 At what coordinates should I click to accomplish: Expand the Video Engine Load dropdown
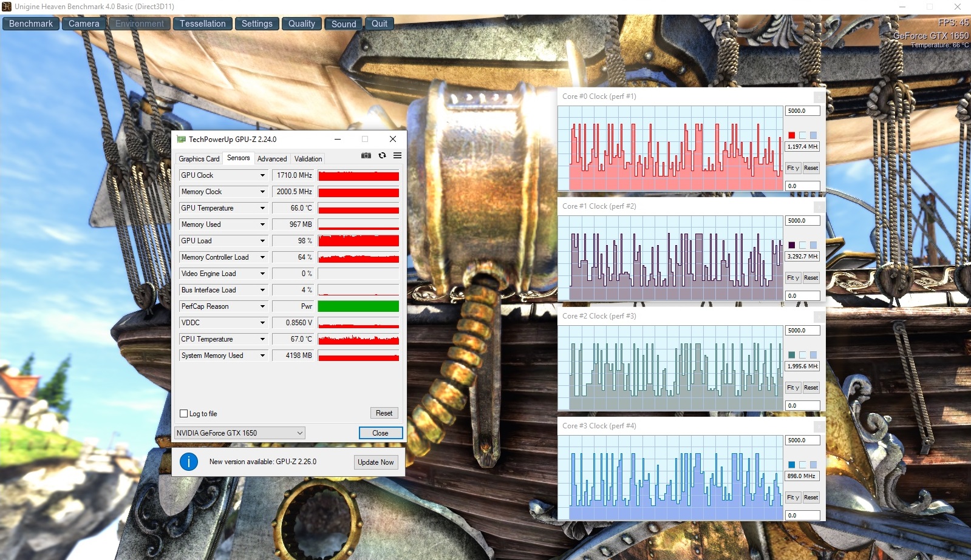(x=262, y=274)
